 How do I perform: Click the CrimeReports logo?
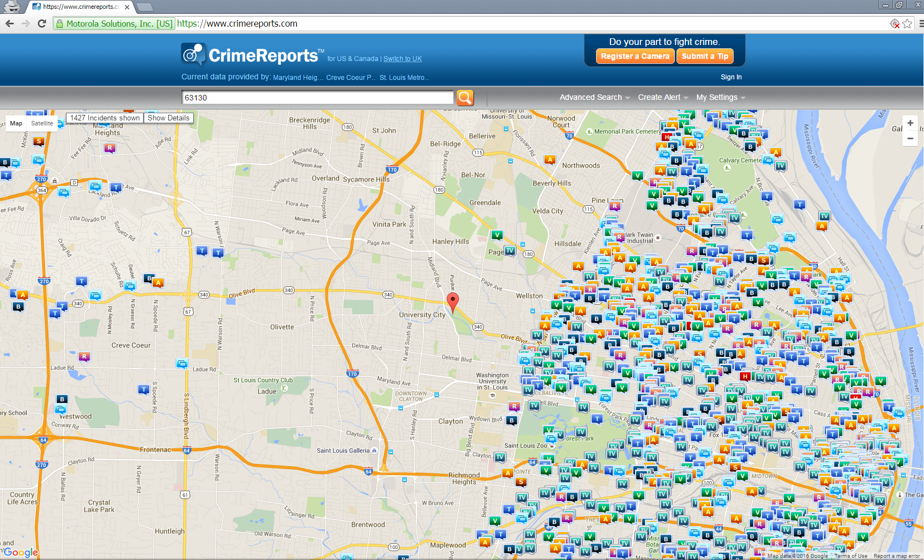(253, 55)
